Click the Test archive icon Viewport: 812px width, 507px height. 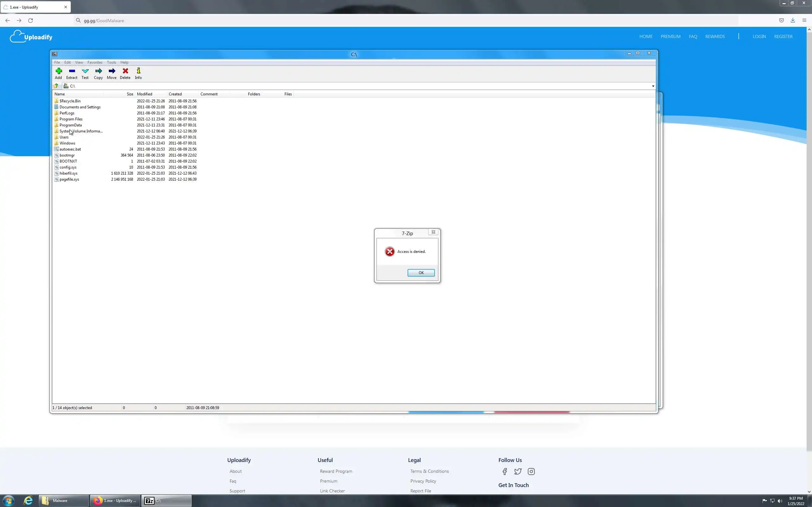pos(85,73)
